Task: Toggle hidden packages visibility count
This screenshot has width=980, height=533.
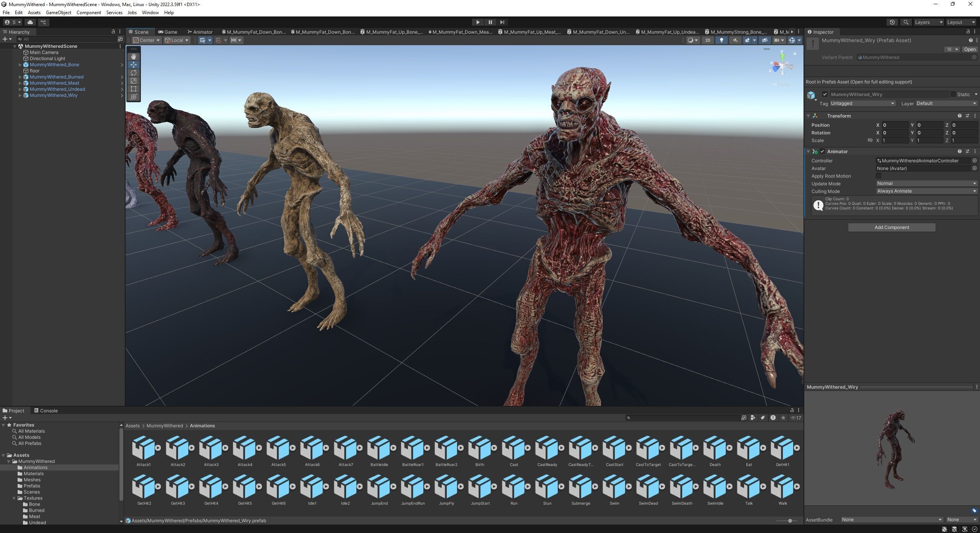Action: [x=796, y=418]
